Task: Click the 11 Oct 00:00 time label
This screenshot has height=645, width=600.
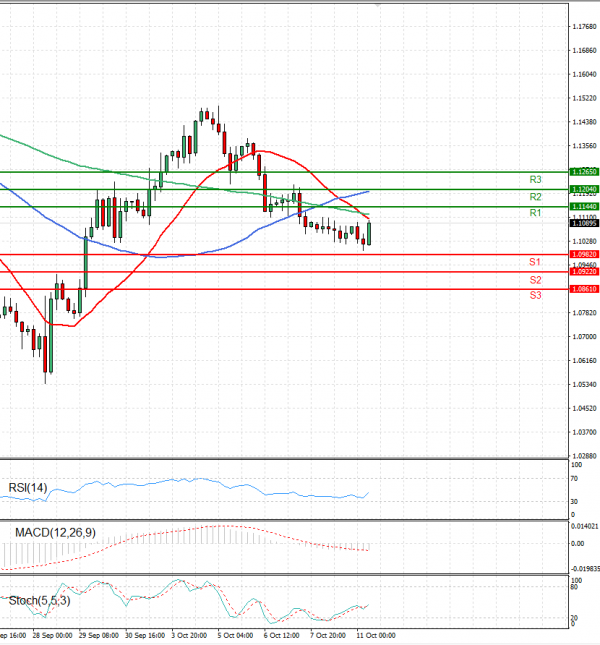Action: click(x=376, y=636)
